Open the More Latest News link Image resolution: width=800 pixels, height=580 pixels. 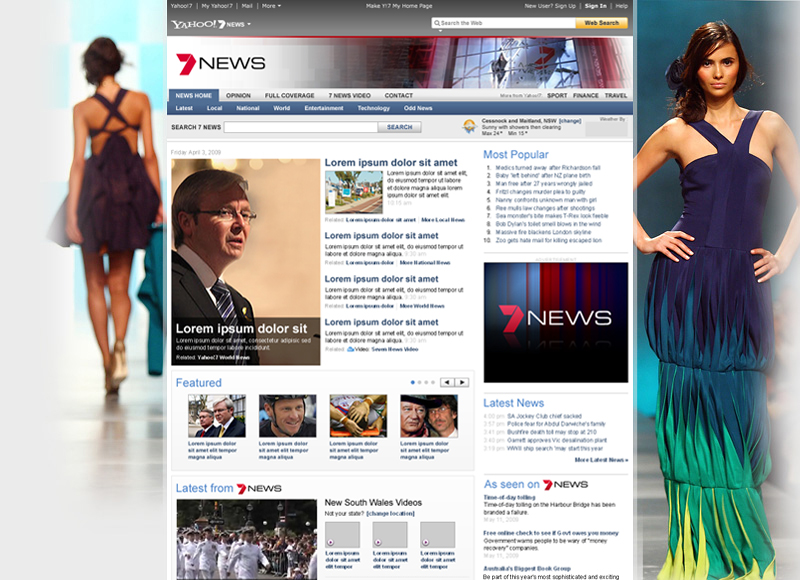click(600, 460)
